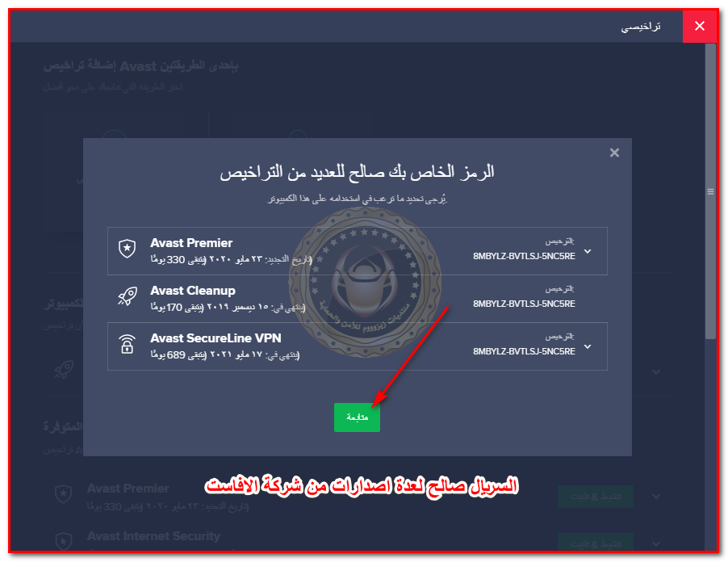Expand the background Avast Premier row chevron
The width and height of the screenshot is (728, 562).
click(x=656, y=496)
